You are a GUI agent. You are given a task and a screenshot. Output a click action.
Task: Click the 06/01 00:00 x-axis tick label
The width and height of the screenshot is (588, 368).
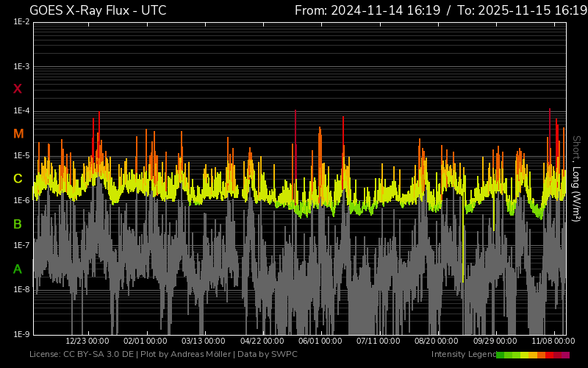click(320, 342)
